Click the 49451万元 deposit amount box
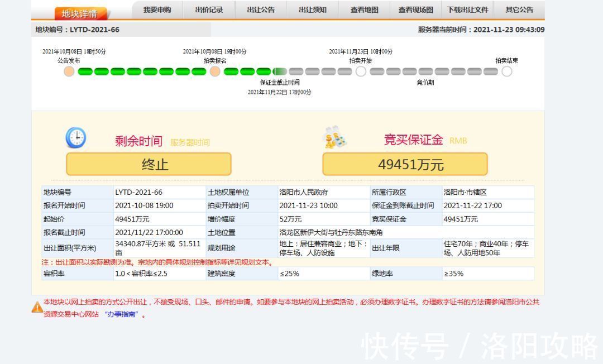This screenshot has width=603, height=364. 405,164
